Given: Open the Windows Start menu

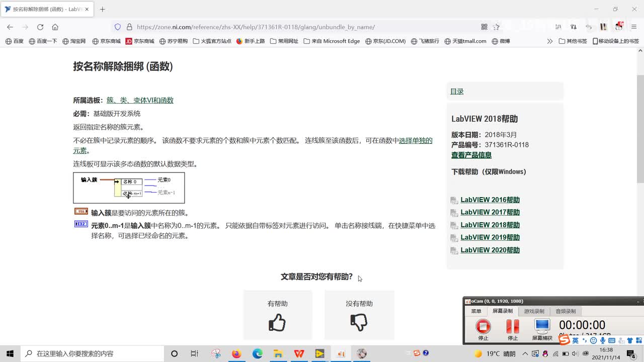Looking at the screenshot, I should pyautogui.click(x=10, y=353).
